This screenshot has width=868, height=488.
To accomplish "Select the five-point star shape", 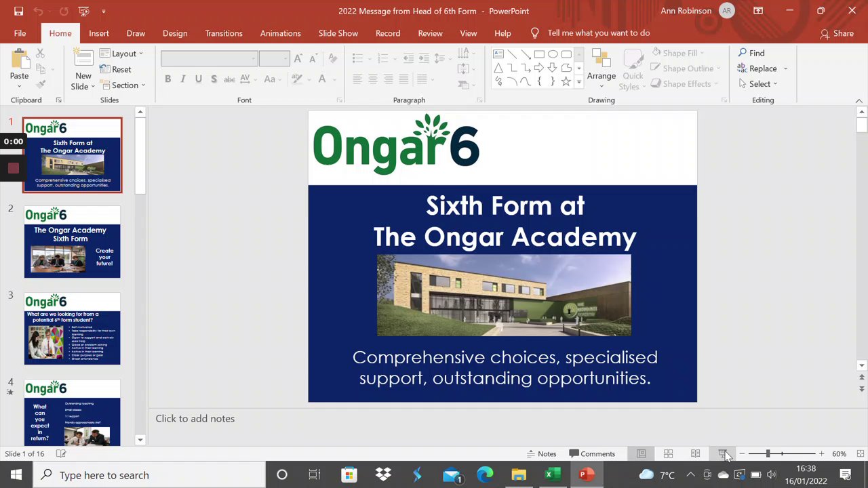I will (566, 81).
